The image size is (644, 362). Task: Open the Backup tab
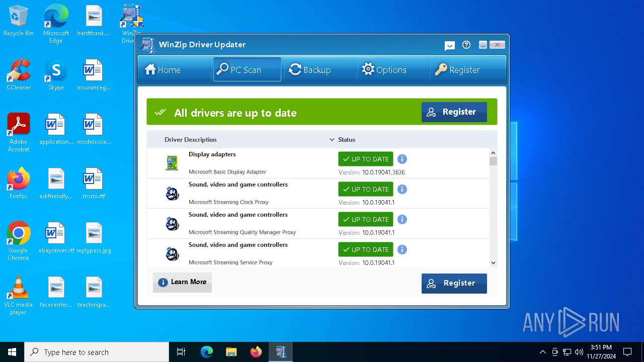(320, 69)
